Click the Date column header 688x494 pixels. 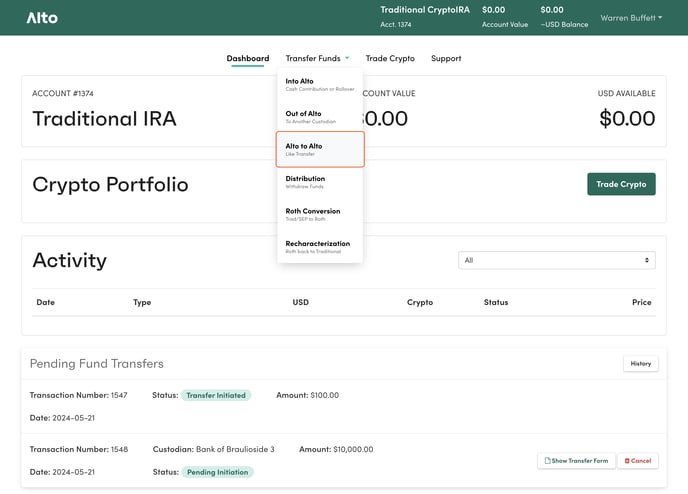tap(46, 302)
